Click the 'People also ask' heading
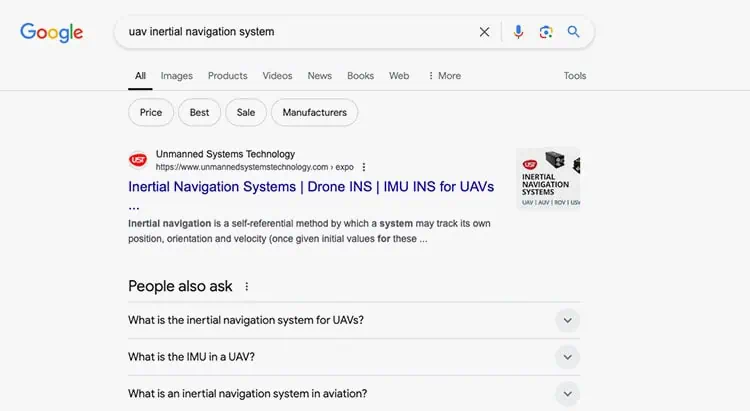Screen dimensions: 750x411 point(180,286)
